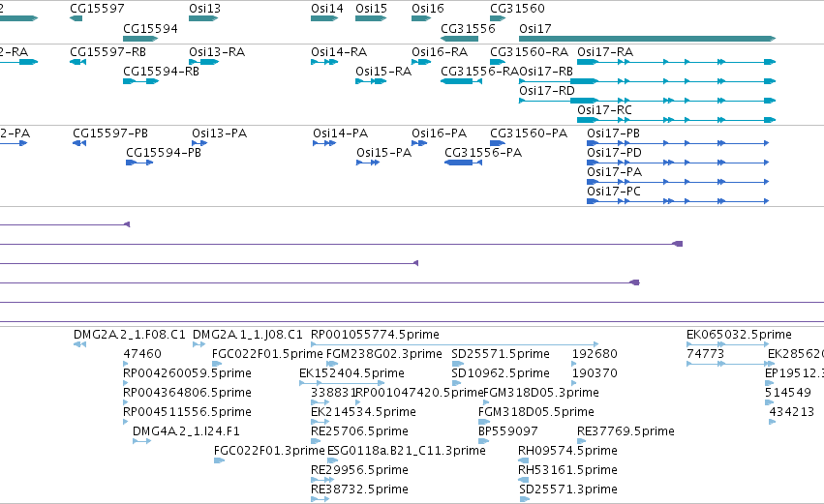
Task: Click DMG4A.2_1.I24.F1 feature
Action: (x=186, y=431)
